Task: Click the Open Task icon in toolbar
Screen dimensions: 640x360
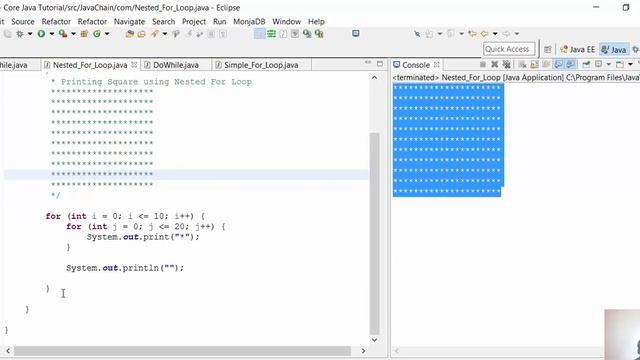Action: (x=141, y=34)
